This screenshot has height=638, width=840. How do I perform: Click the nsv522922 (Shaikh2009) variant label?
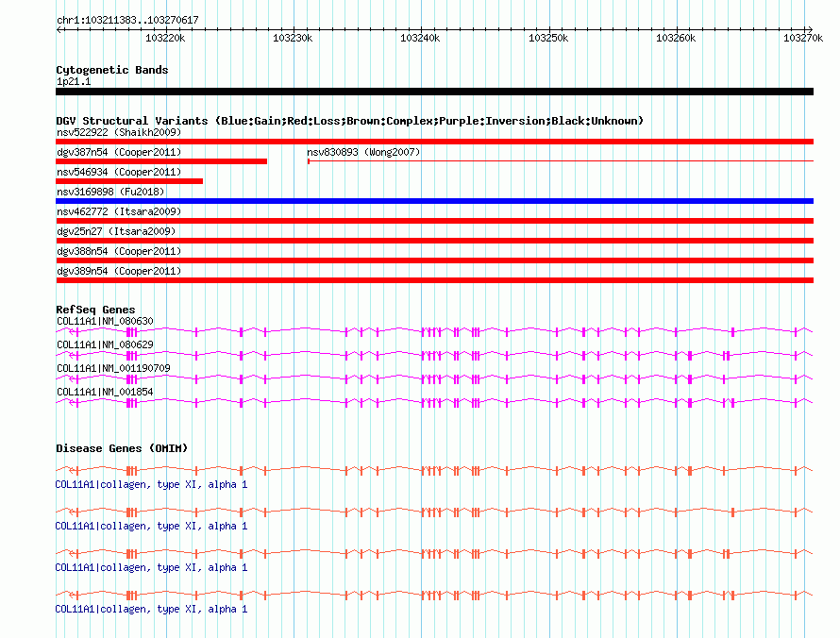click(119, 132)
